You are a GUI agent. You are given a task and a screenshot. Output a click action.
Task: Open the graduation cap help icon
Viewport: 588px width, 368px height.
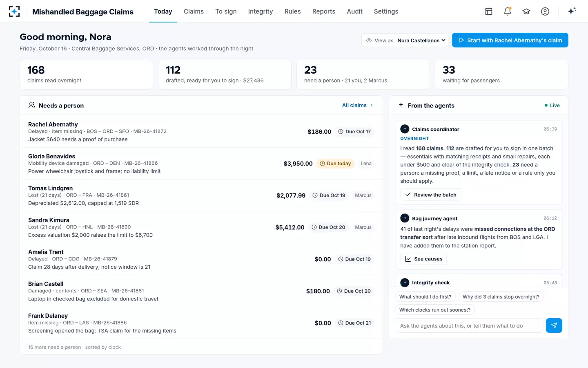526,11
